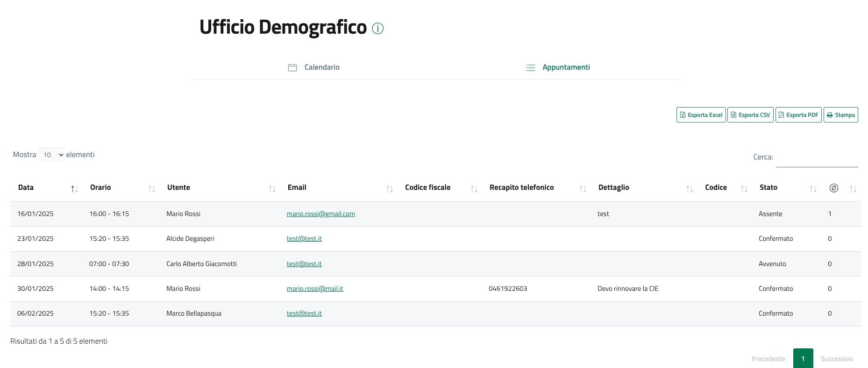
Task: Open mario.rossi@gmail.com email link
Action: (x=320, y=214)
